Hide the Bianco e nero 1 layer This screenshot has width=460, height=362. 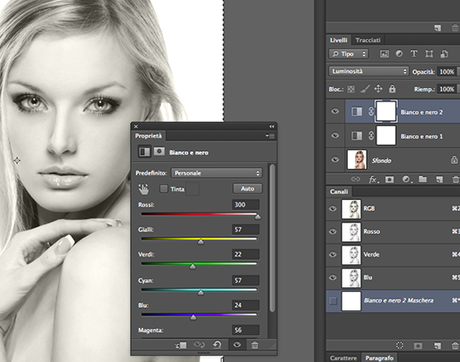[335, 136]
